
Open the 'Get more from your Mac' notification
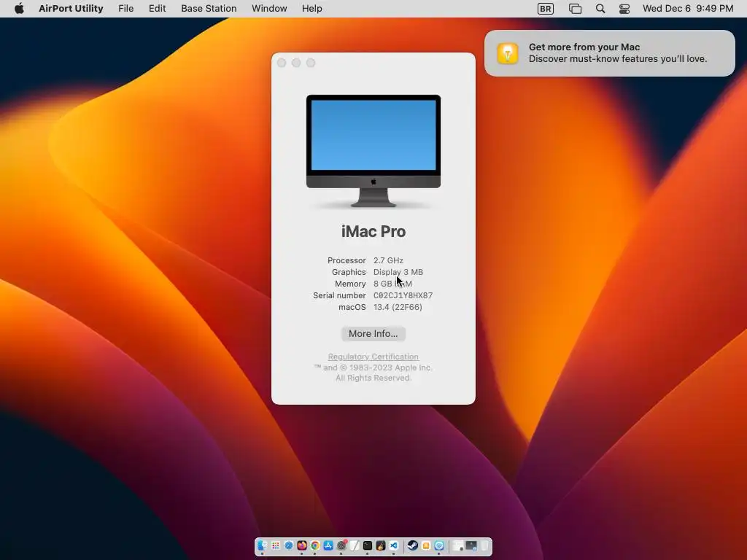click(x=610, y=52)
